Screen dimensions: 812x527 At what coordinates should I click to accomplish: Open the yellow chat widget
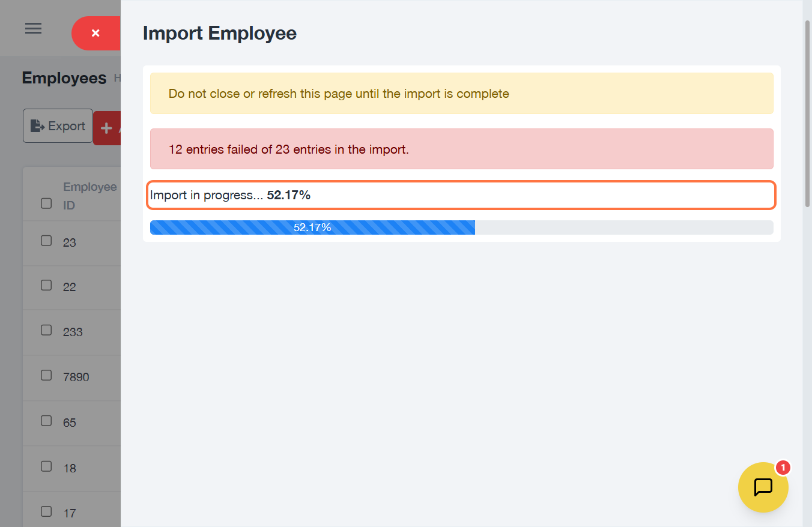[763, 487]
